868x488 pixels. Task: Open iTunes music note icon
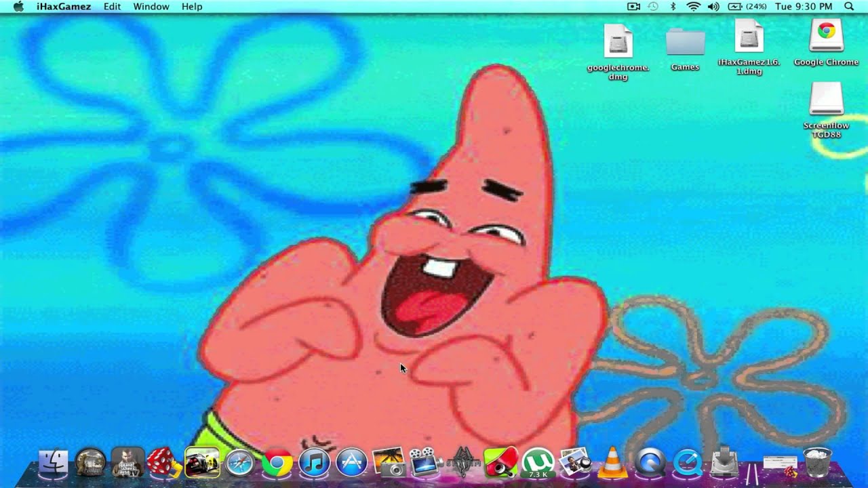click(314, 463)
